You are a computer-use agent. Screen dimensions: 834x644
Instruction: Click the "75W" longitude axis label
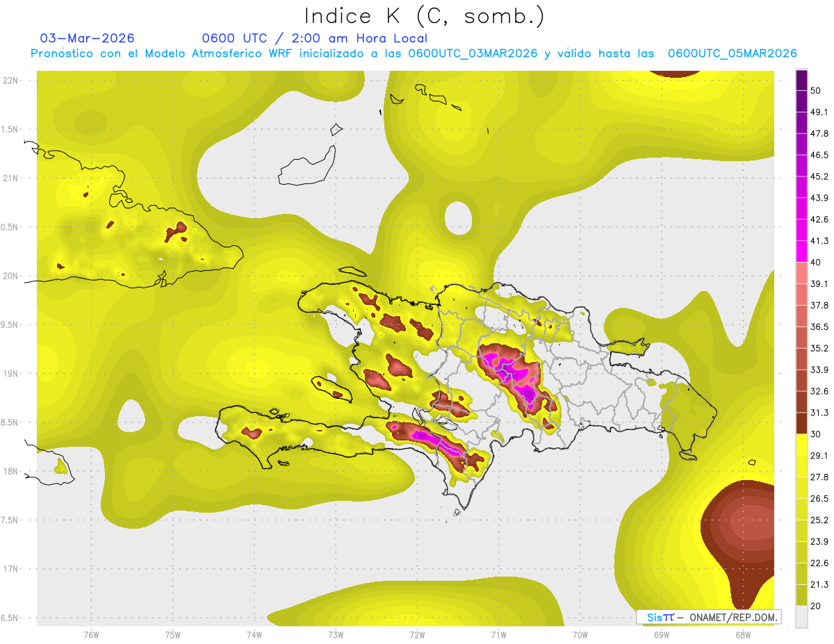(x=172, y=636)
